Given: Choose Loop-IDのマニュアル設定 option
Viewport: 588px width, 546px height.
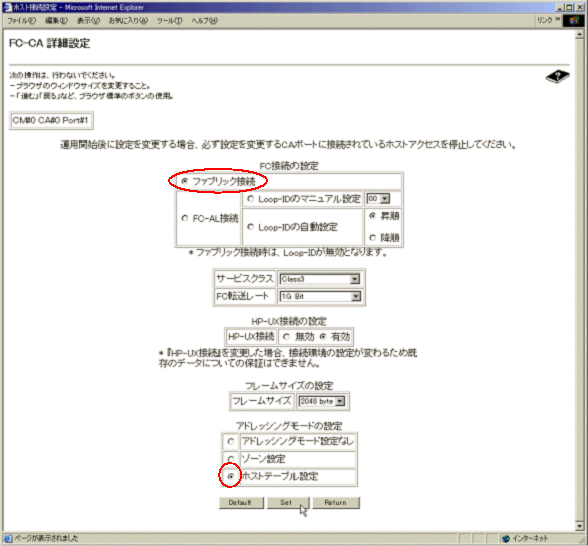Looking at the screenshot, I should point(250,199).
